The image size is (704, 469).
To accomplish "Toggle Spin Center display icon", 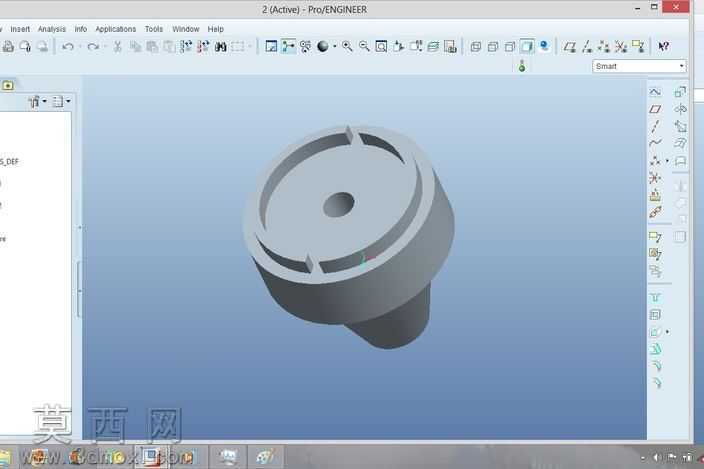I will coord(288,46).
